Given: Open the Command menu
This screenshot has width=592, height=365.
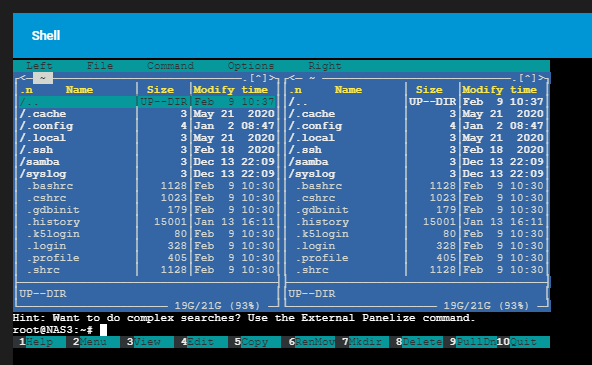Looking at the screenshot, I should pyautogui.click(x=170, y=66).
